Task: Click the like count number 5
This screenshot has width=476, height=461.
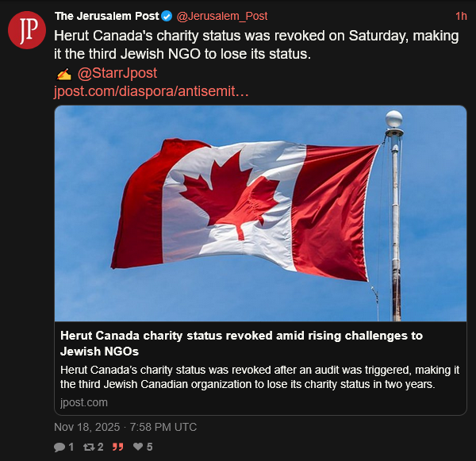Action: click(x=149, y=447)
